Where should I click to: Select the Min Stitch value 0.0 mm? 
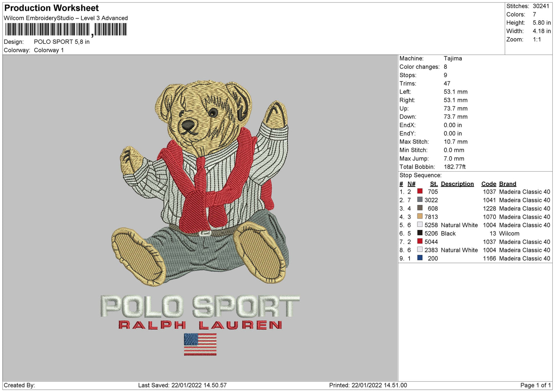454,150
